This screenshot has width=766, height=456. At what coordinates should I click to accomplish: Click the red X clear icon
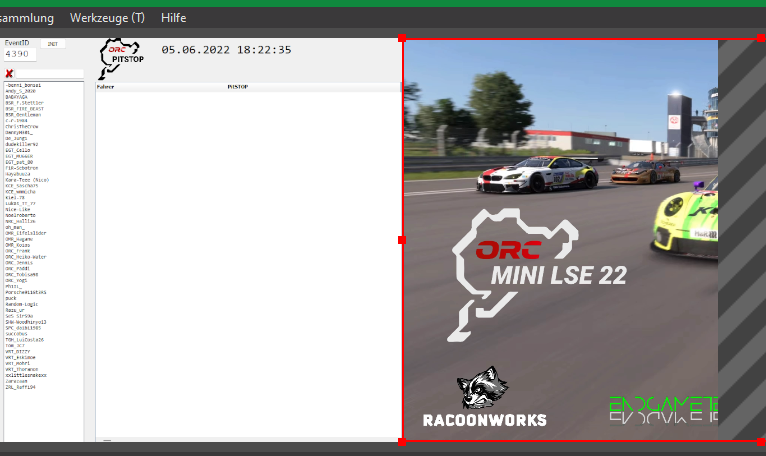tap(9, 74)
